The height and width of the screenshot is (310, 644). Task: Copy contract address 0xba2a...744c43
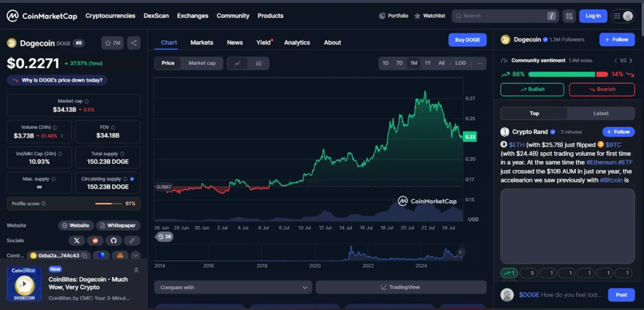coord(84,255)
